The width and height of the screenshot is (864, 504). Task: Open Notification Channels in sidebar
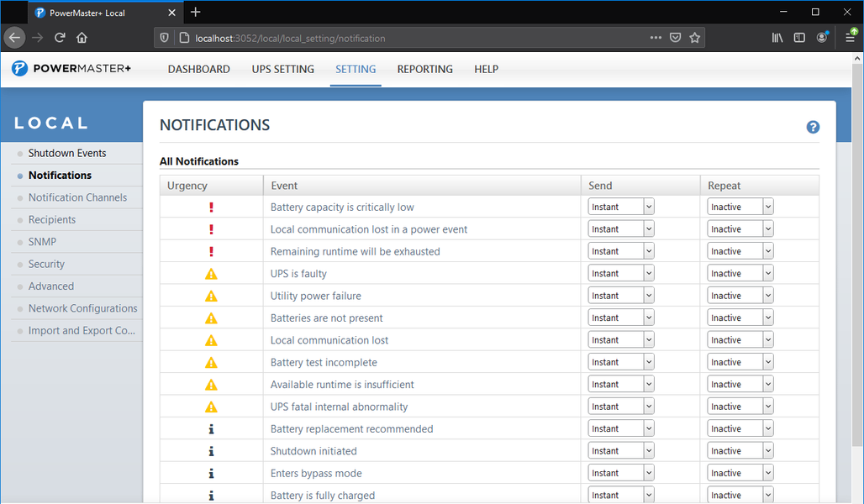tap(77, 197)
